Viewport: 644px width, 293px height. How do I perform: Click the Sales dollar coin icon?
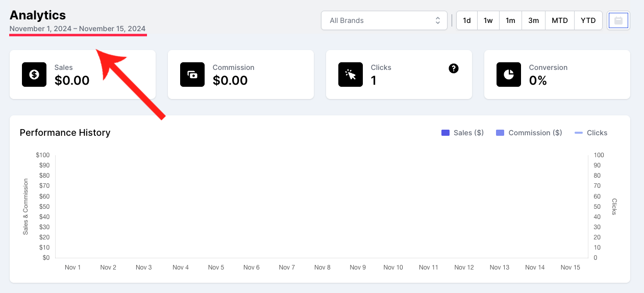[x=34, y=75]
